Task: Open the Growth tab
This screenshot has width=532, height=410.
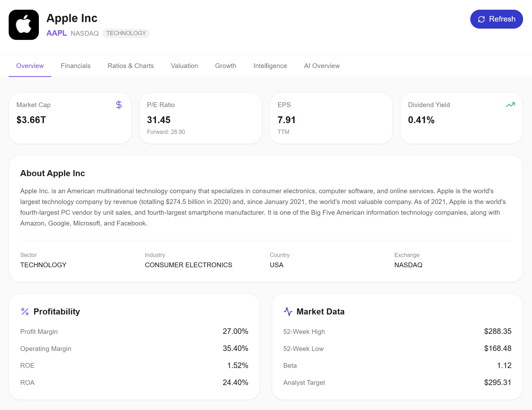Action: click(225, 66)
